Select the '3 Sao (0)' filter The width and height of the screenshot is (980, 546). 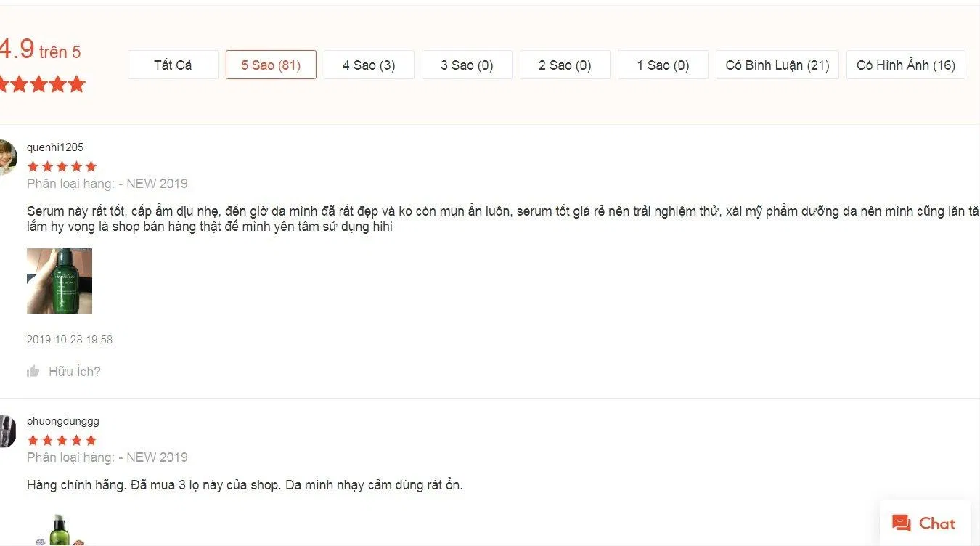point(467,65)
